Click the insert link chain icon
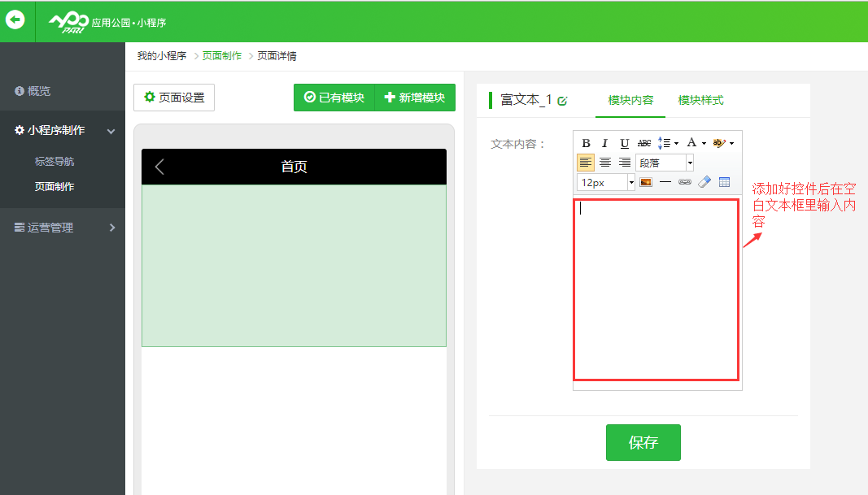The height and width of the screenshot is (495, 868). (685, 182)
